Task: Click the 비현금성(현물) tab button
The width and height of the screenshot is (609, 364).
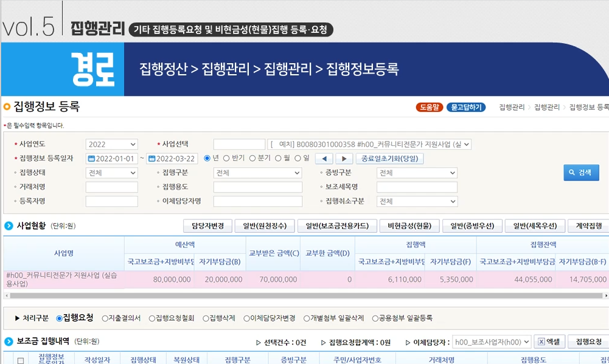Action: [x=409, y=226]
